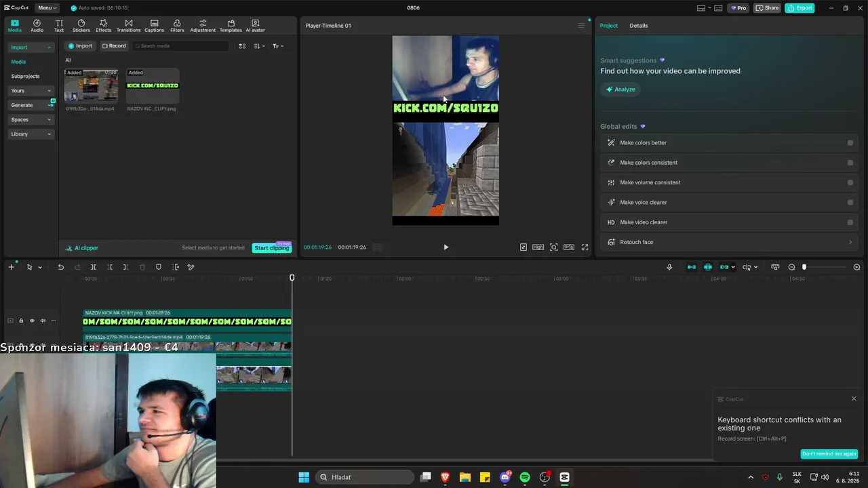The width and height of the screenshot is (868, 488).
Task: Toggle timeline auto snapping
Action: coord(708,267)
